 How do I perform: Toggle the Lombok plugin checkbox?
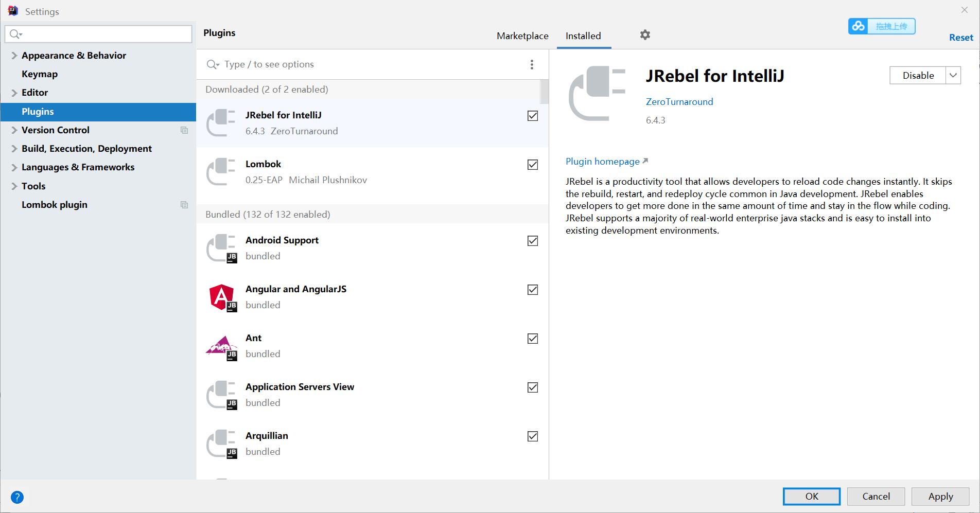tap(533, 165)
